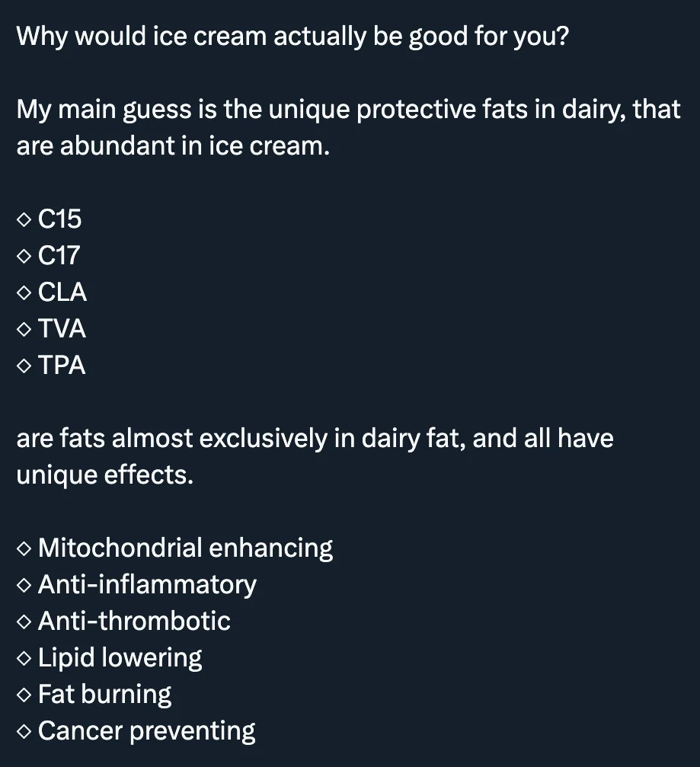Select the 'Anti-inflammatory' text
The image size is (700, 767).
point(147,584)
